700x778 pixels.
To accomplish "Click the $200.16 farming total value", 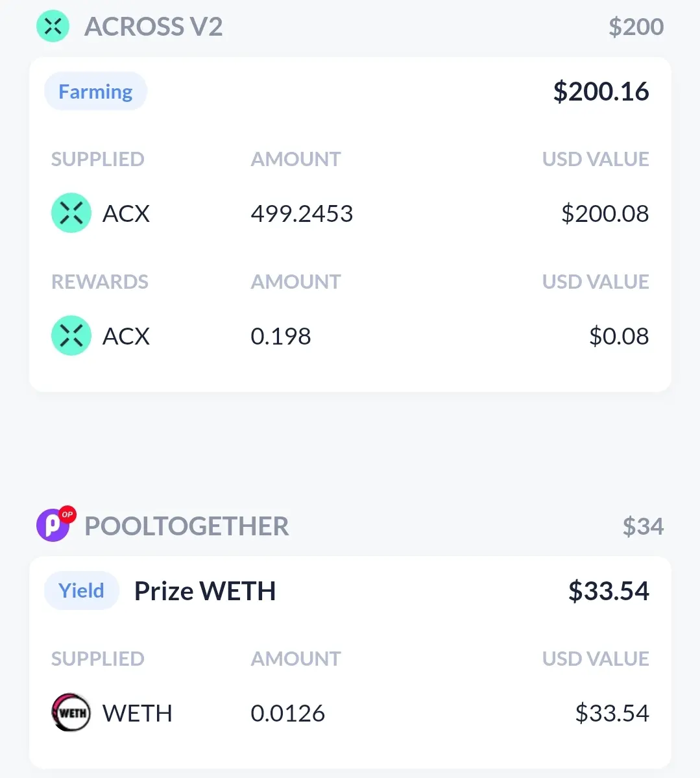I will pyautogui.click(x=601, y=91).
